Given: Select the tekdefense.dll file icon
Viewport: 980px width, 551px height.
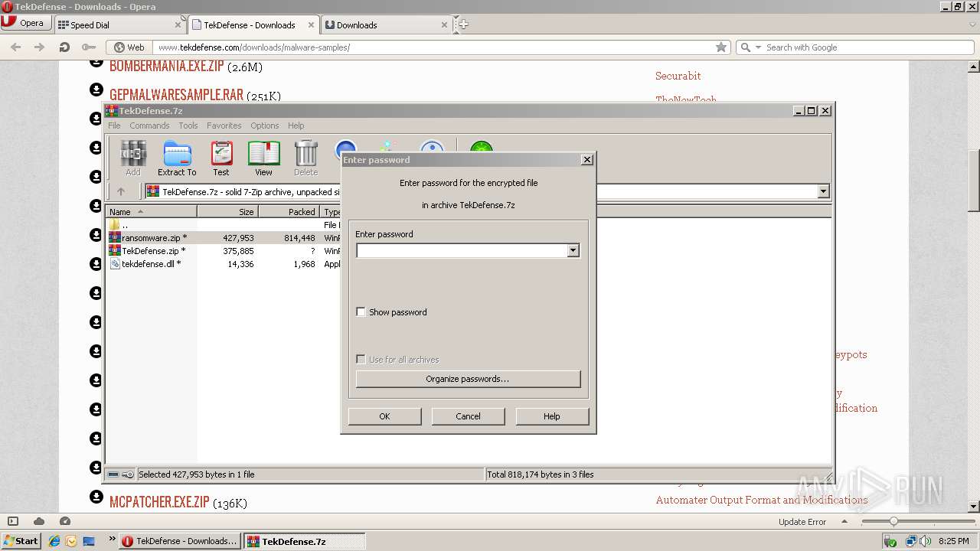Looking at the screenshot, I should (x=115, y=264).
